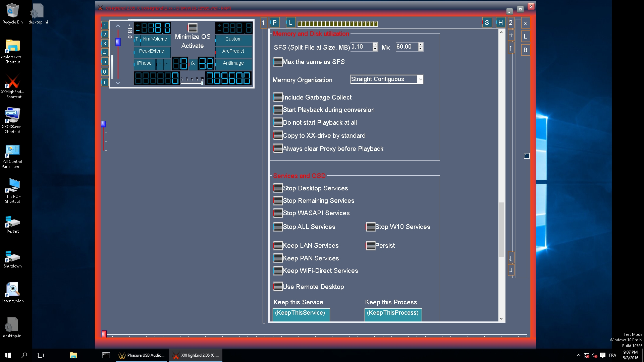Toggle Keep LAN Services

tap(278, 245)
